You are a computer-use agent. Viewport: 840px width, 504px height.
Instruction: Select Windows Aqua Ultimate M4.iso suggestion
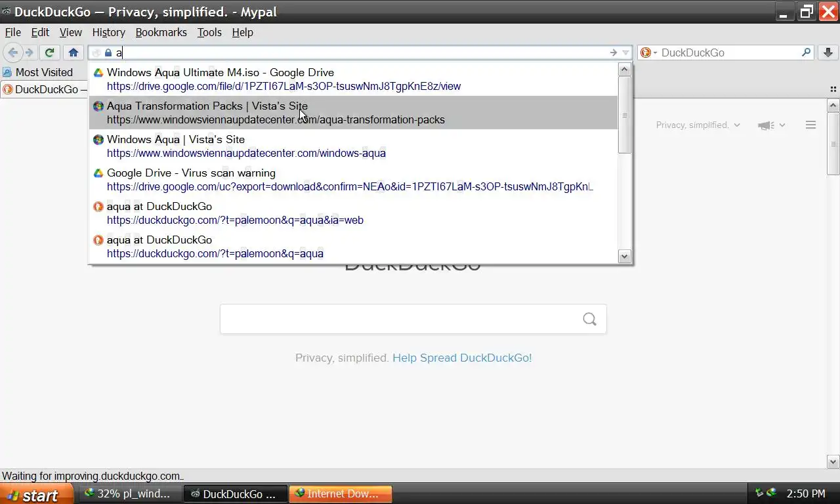pos(353,79)
